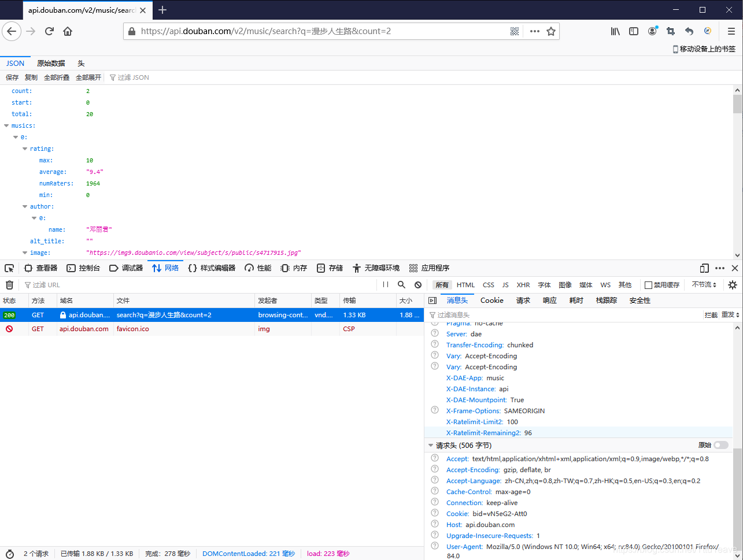This screenshot has width=743, height=560.
Task: Close the developer tools panel
Action: [735, 268]
